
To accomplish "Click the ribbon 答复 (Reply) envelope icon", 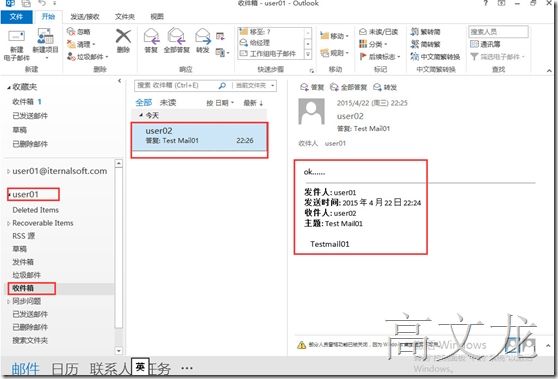I will coord(151,41).
